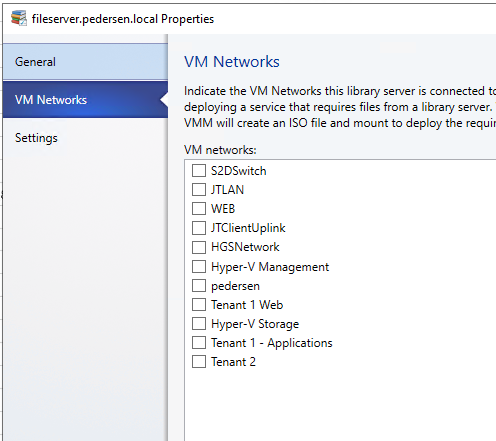
Task: Click the library server icon in title bar
Action: 19,18
